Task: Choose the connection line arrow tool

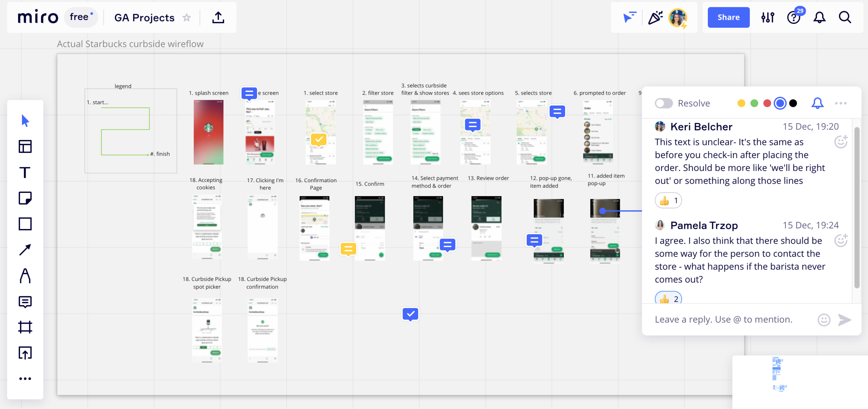Action: click(x=25, y=250)
